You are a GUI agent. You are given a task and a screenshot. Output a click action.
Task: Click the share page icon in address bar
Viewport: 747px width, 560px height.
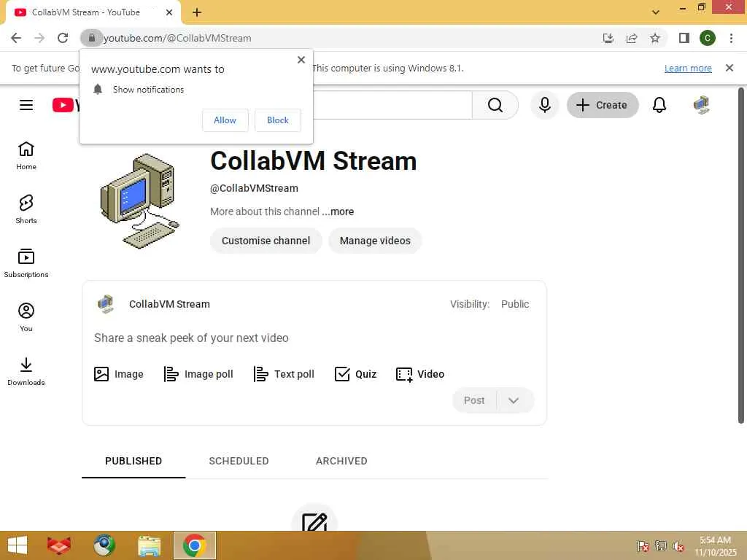632,38
